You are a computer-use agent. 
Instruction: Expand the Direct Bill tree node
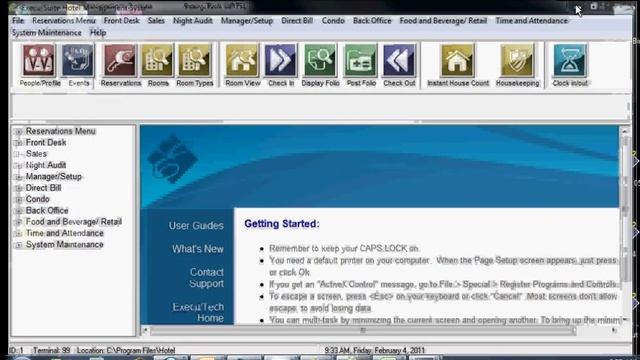[18, 188]
